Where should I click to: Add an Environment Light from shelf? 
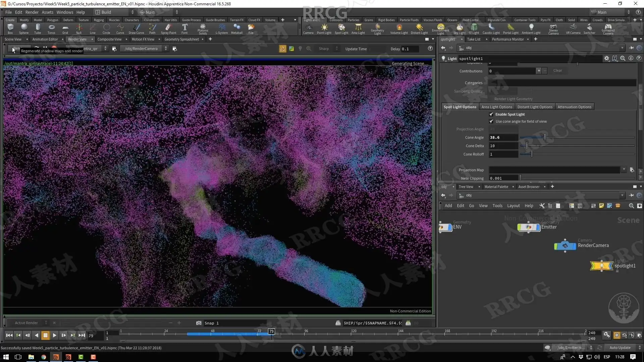click(440, 28)
